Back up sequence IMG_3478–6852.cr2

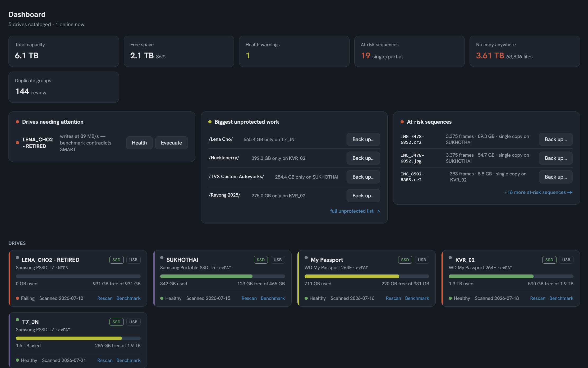[556, 139]
